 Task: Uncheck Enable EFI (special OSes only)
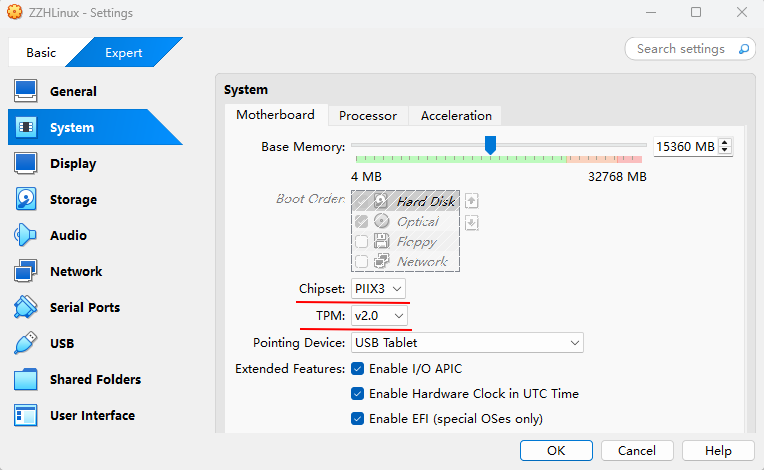(x=358, y=419)
